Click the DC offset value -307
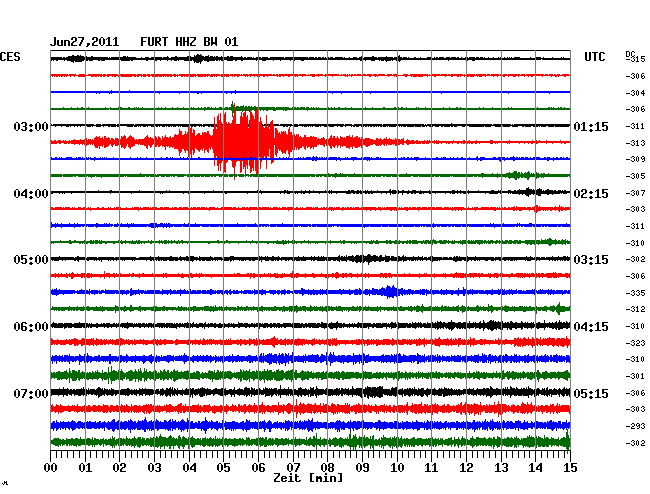 [x=635, y=193]
